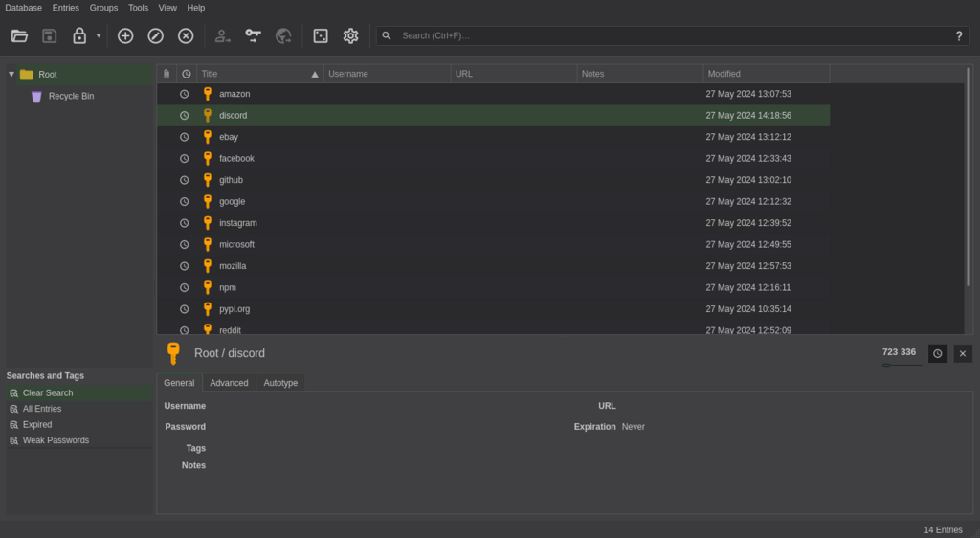Open the lock database dropdown arrow
Viewport: 980px width, 538px height.
99,35
